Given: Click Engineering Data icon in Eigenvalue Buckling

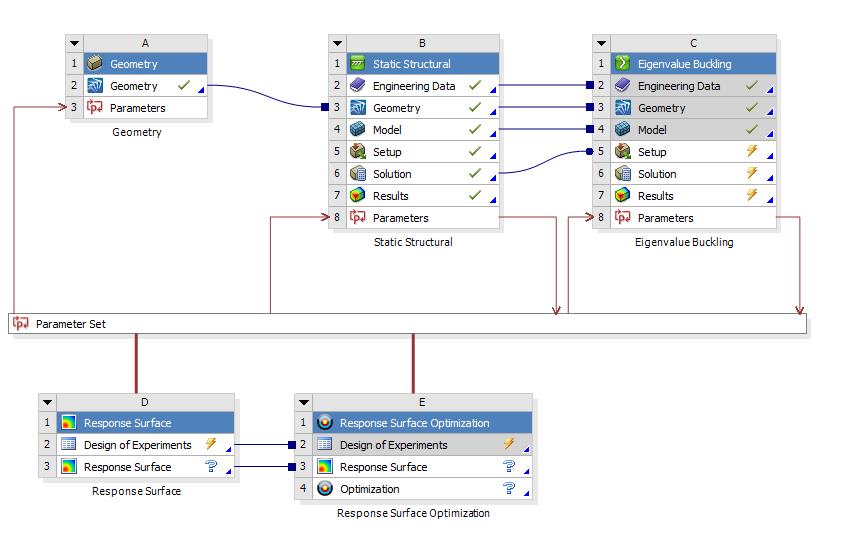Looking at the screenshot, I should [x=623, y=86].
